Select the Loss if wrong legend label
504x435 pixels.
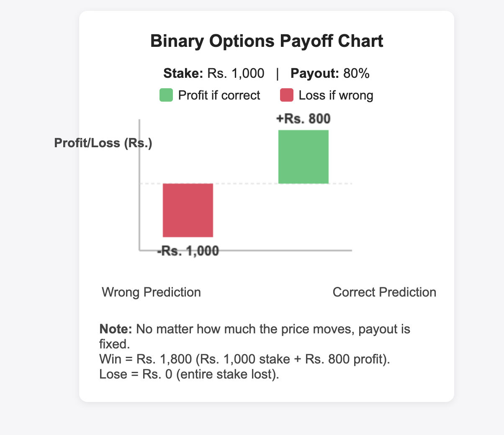coord(336,95)
